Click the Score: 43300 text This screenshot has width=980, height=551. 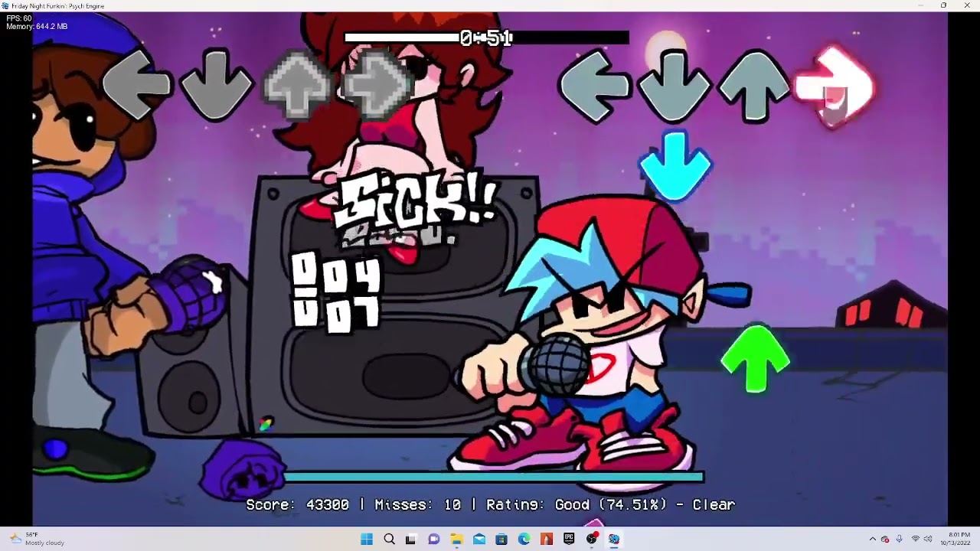pyautogui.click(x=297, y=504)
